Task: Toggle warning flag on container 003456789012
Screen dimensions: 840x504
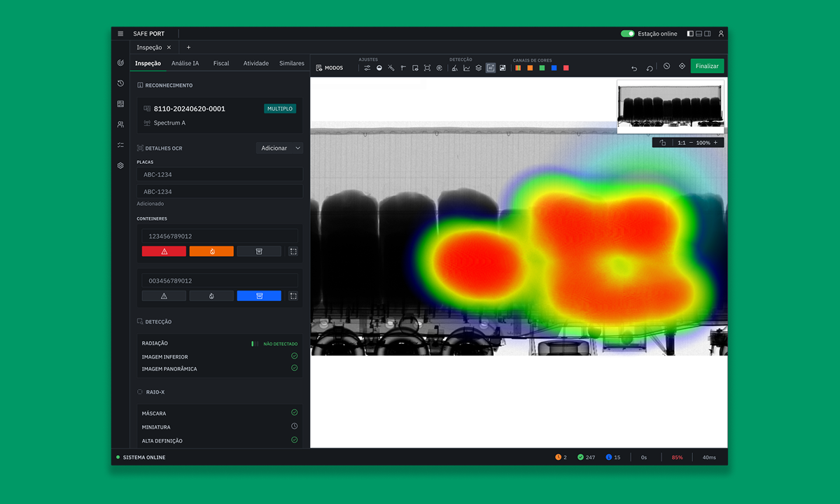Action: tap(164, 296)
